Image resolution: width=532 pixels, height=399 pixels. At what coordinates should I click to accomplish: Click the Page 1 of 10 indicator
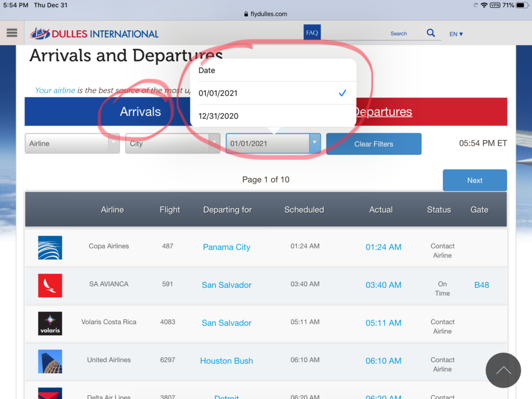(265, 179)
